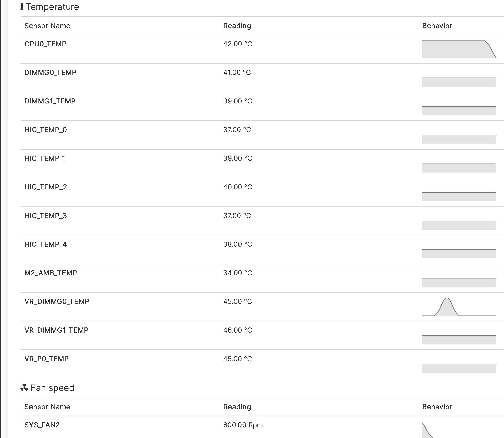
Task: Click the HIC_TEMP_0 sensor name
Action: (x=45, y=129)
